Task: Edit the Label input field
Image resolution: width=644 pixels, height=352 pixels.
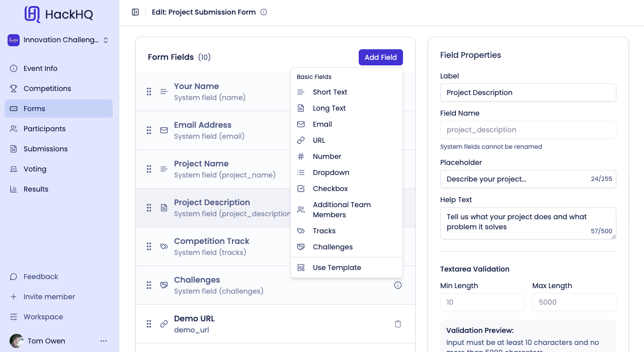Action: point(528,93)
